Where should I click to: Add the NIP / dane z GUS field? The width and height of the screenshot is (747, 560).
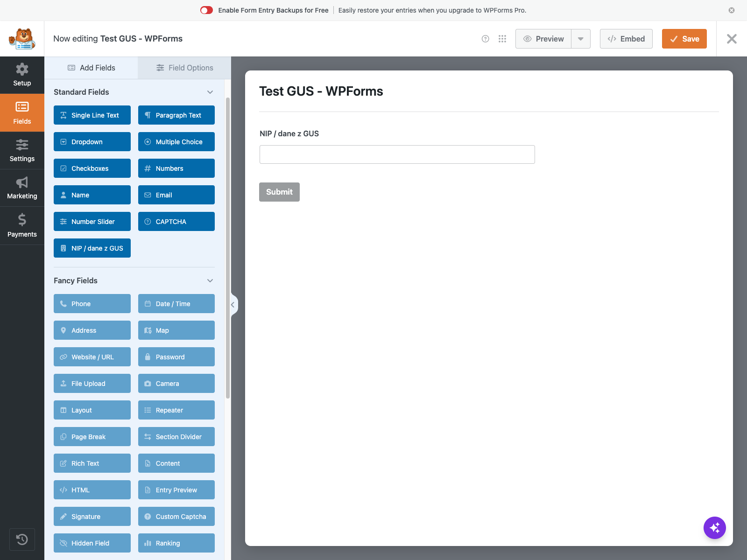[92, 248]
